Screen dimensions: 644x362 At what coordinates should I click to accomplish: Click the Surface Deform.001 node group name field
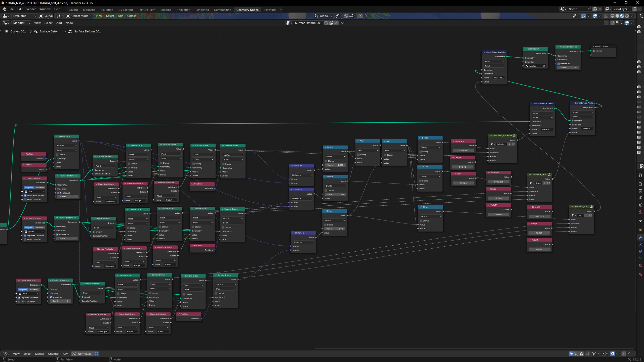pos(308,23)
